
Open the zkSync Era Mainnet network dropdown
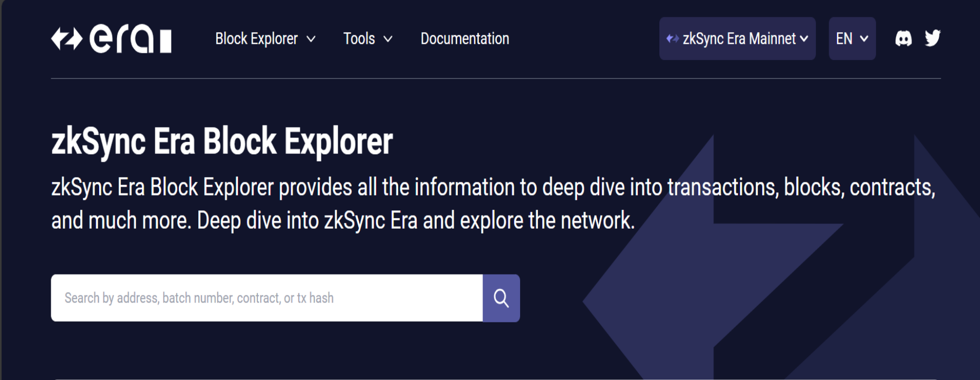click(x=737, y=38)
